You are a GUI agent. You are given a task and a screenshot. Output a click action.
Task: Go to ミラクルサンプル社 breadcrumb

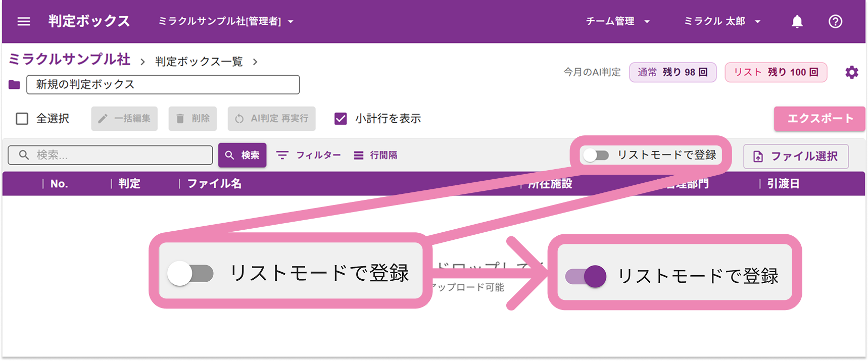[x=70, y=60]
